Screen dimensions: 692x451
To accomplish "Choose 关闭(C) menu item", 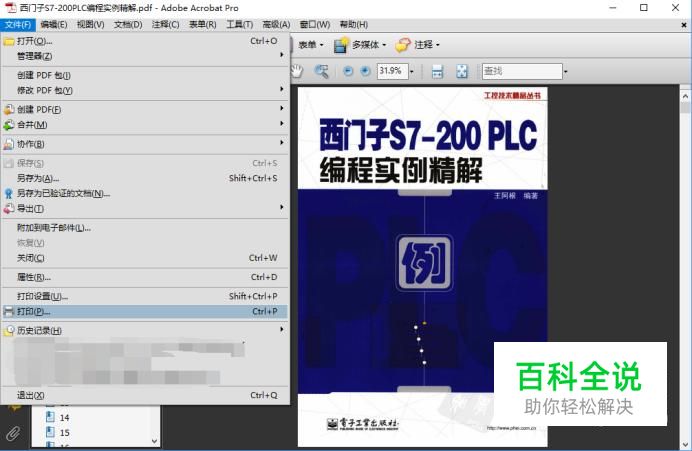I will pyautogui.click(x=145, y=258).
